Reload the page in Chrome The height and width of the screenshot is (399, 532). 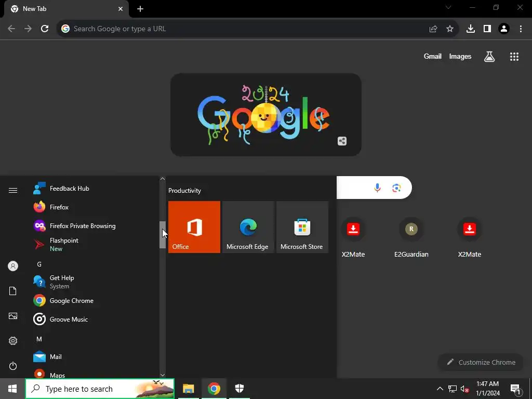45,29
